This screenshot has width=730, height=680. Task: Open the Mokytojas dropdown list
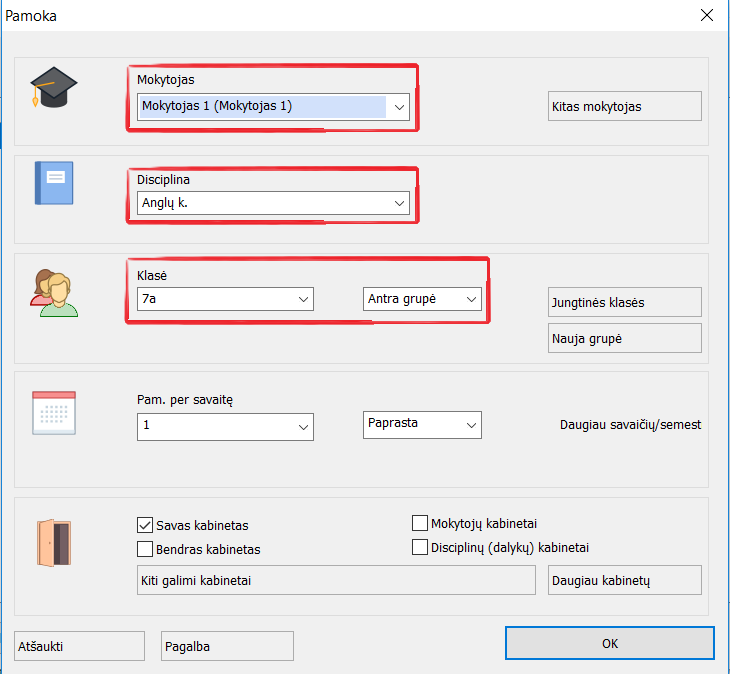pos(398,106)
